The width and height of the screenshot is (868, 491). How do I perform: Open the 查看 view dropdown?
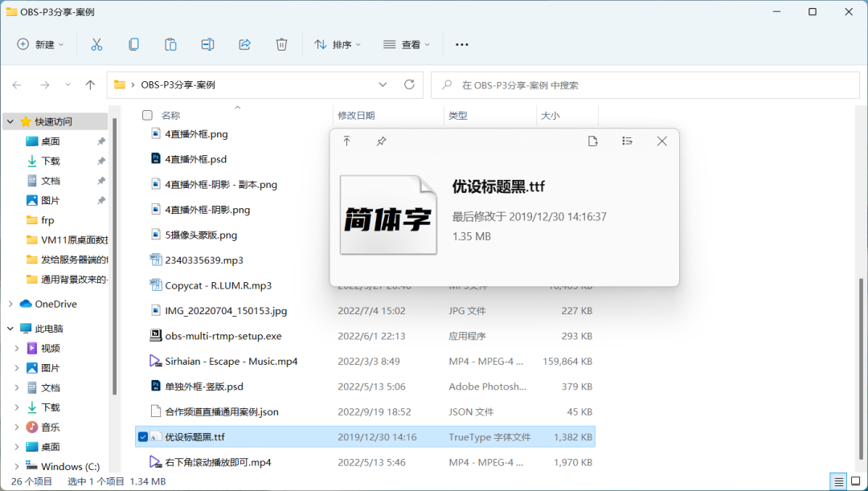[x=407, y=44]
